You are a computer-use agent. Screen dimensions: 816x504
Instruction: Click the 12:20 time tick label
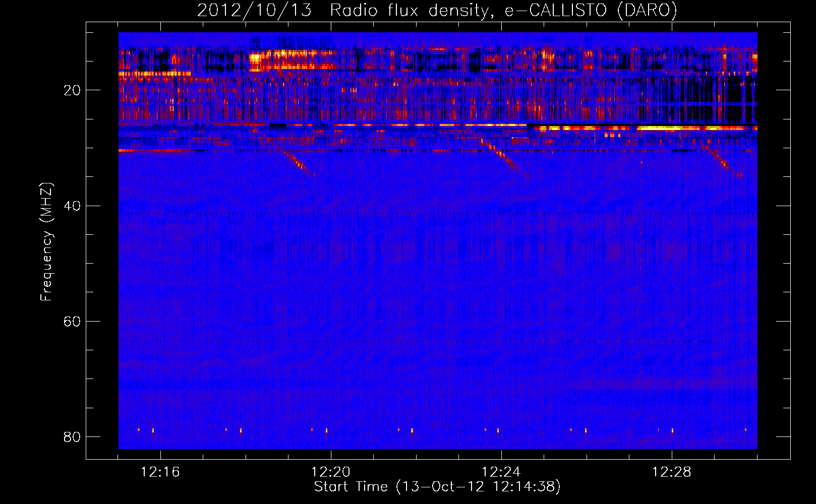(330, 472)
